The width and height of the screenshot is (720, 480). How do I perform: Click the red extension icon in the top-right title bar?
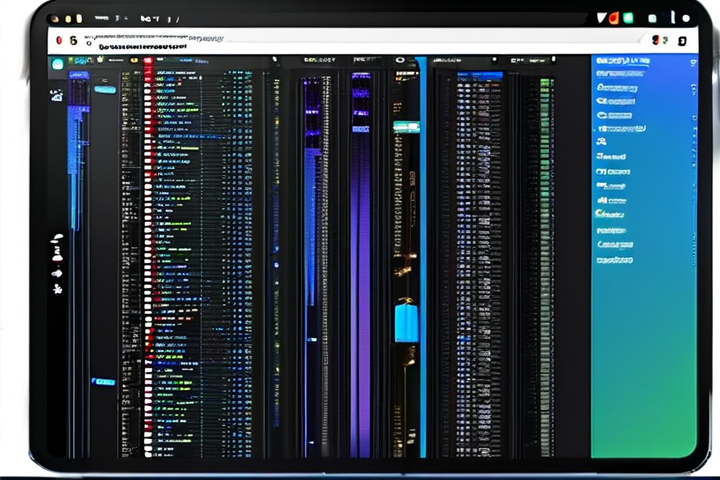tap(611, 17)
